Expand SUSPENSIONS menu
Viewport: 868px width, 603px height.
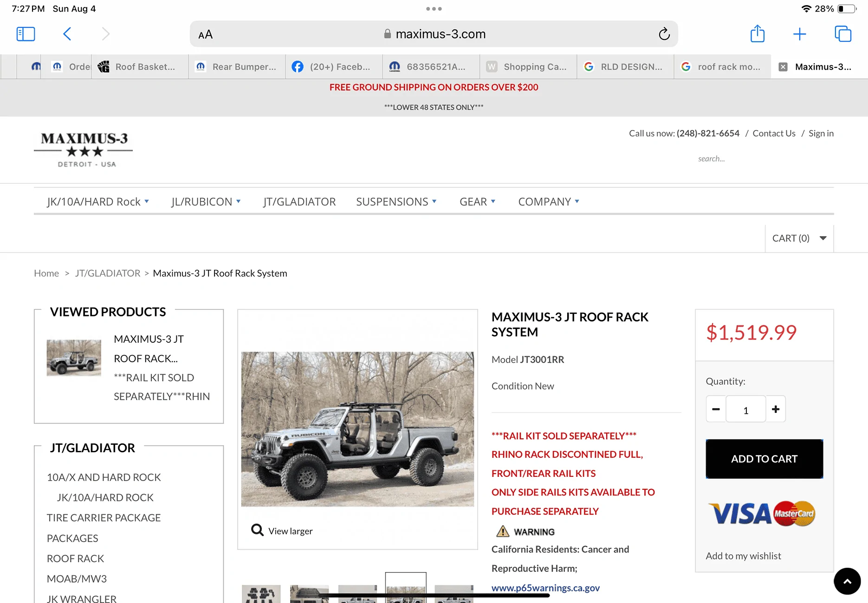[x=396, y=202]
